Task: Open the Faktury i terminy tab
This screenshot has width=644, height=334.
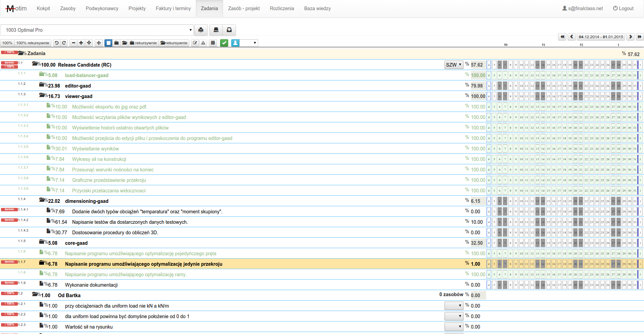Action: pyautogui.click(x=173, y=8)
